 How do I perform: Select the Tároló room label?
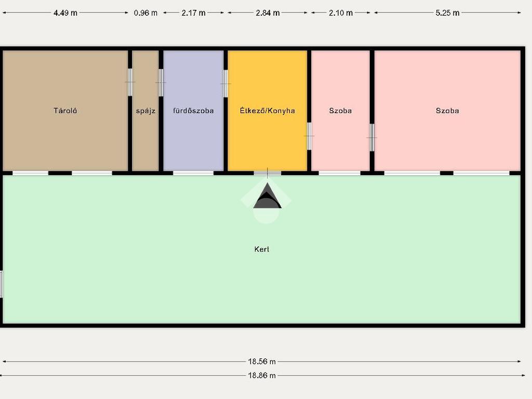(x=65, y=111)
